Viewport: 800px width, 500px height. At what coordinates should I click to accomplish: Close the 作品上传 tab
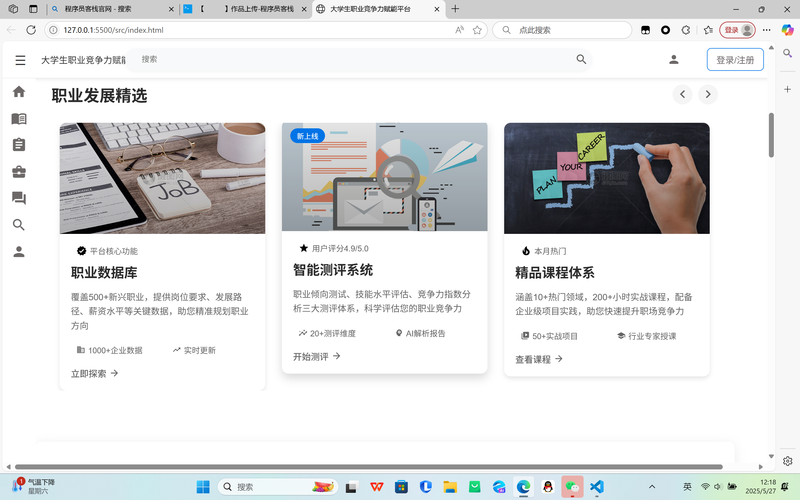tap(304, 9)
